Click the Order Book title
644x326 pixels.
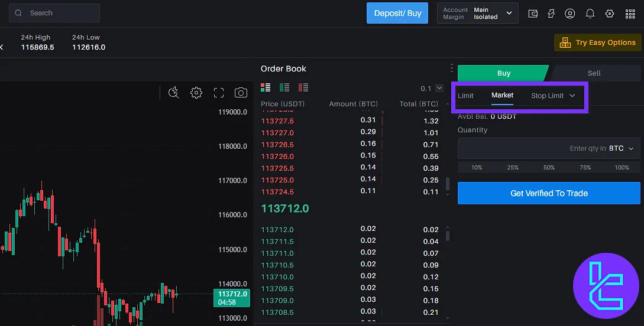[283, 69]
